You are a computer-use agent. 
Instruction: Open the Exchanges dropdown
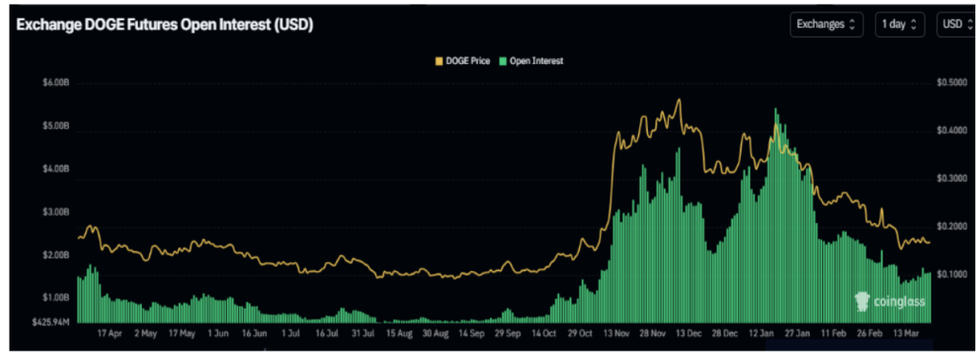(x=826, y=24)
